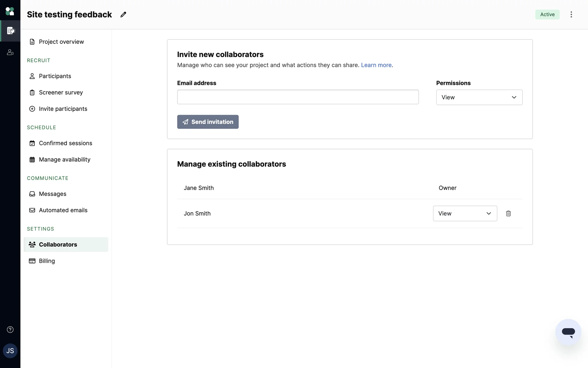The image size is (588, 368).
Task: Click the Active status badge
Action: point(547,14)
